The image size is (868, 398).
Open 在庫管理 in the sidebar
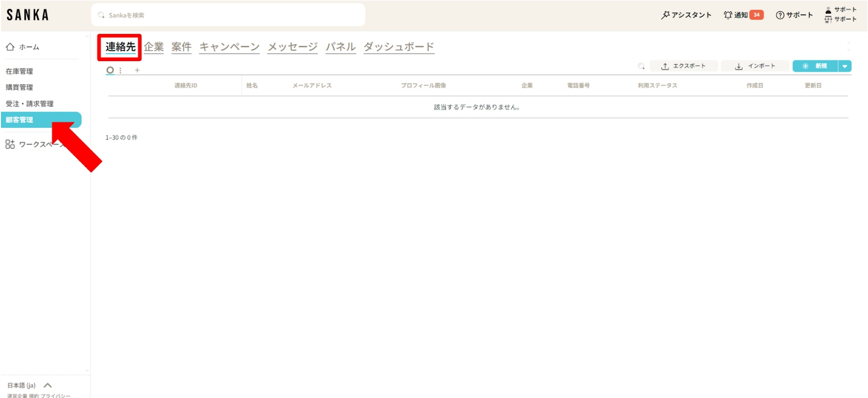point(19,71)
